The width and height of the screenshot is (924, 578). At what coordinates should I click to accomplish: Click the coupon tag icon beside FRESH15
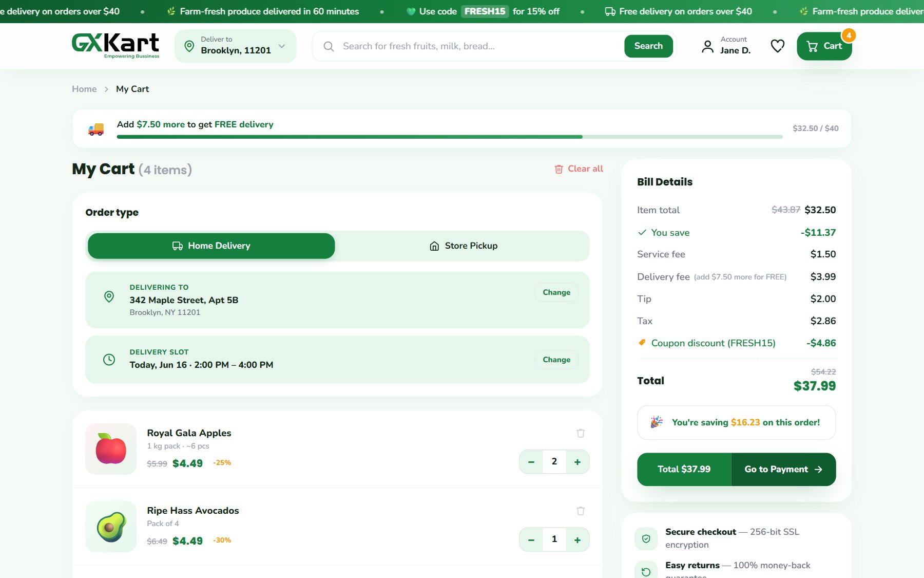642,342
